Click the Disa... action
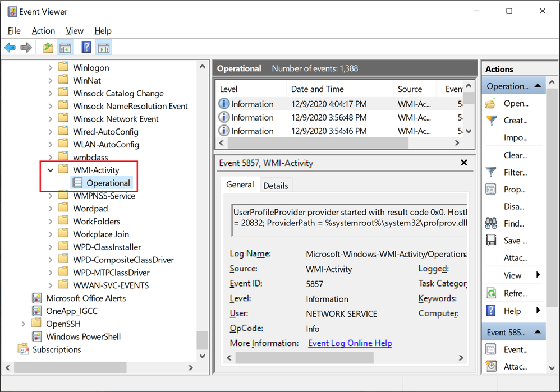This screenshot has height=392, width=560. pyautogui.click(x=514, y=206)
